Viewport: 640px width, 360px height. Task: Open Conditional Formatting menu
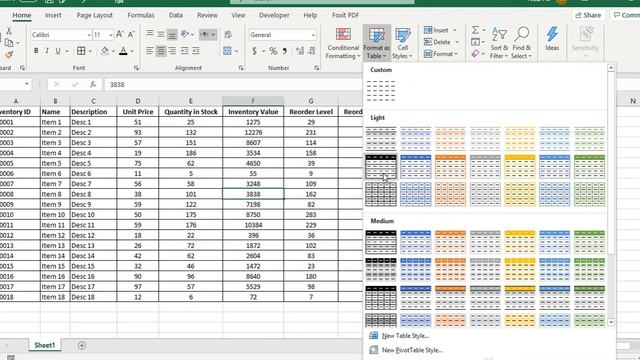click(343, 43)
